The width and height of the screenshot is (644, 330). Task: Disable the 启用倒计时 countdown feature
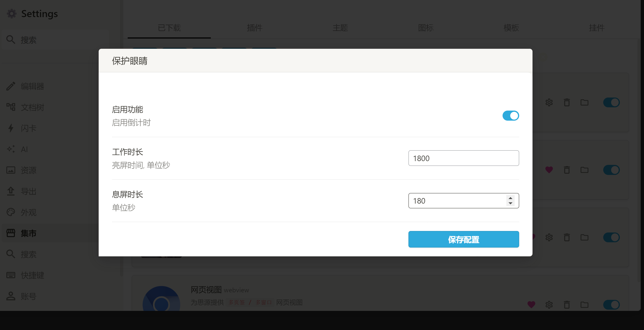click(x=510, y=116)
